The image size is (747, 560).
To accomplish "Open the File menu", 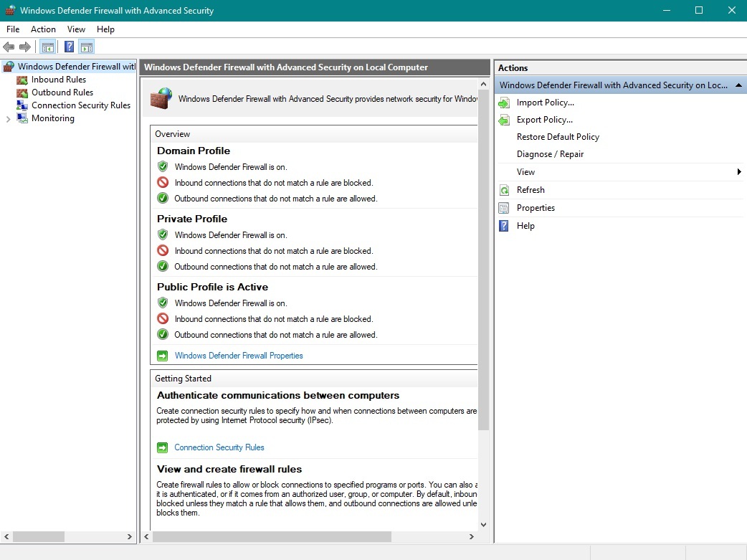I will tap(13, 29).
